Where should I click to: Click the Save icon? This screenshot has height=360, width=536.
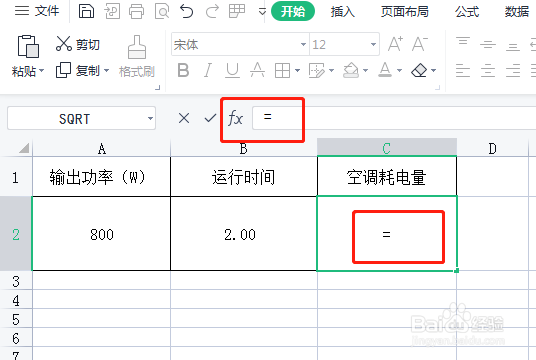[86, 11]
